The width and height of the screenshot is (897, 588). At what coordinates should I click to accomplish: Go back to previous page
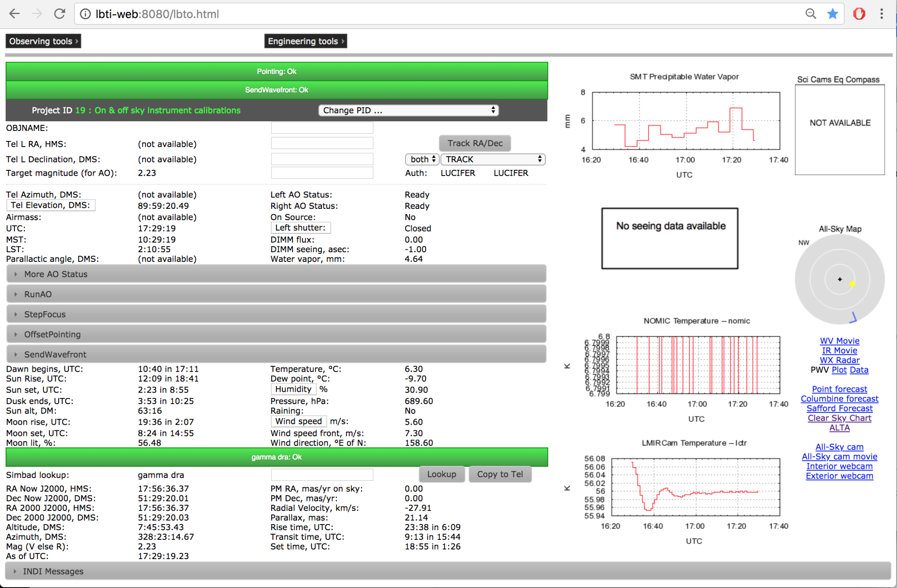coord(14,14)
